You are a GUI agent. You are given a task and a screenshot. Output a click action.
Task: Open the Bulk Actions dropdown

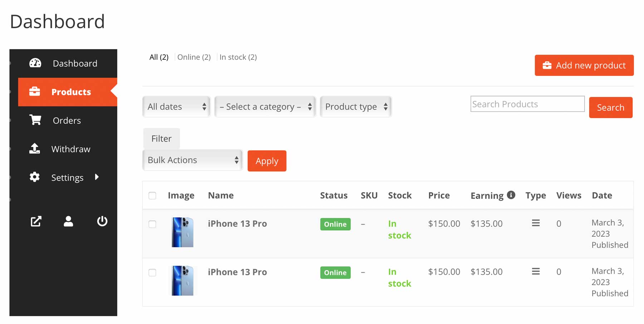click(192, 160)
